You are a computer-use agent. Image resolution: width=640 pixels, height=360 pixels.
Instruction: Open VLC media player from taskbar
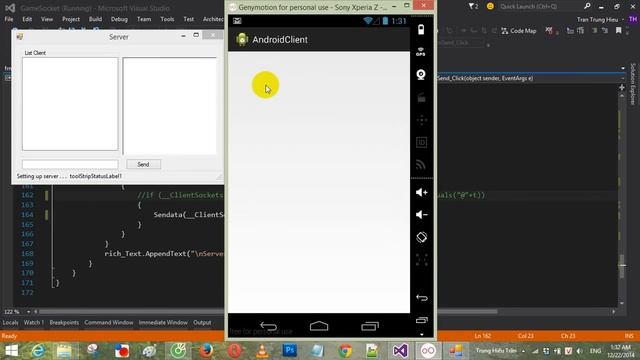coord(262,351)
